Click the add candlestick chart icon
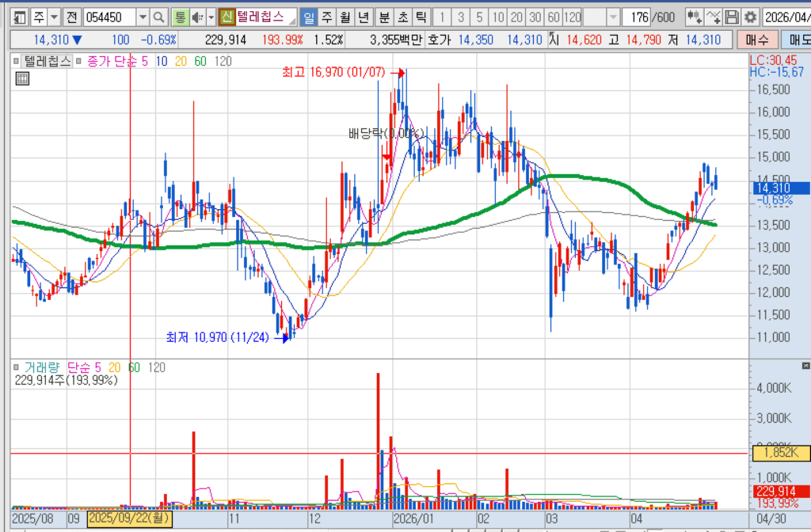This screenshot has height=532, width=811. [694, 17]
